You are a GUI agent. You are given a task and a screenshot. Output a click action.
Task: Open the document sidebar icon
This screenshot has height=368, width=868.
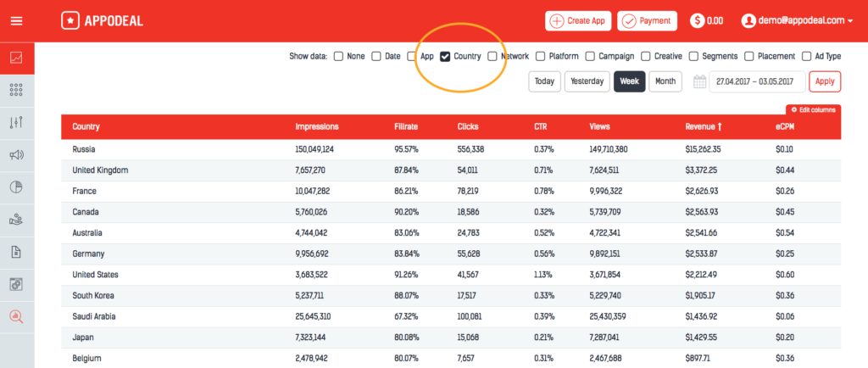(16, 252)
